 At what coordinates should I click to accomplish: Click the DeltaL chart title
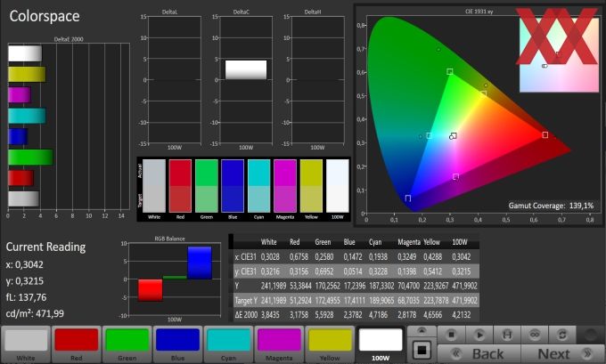169,12
